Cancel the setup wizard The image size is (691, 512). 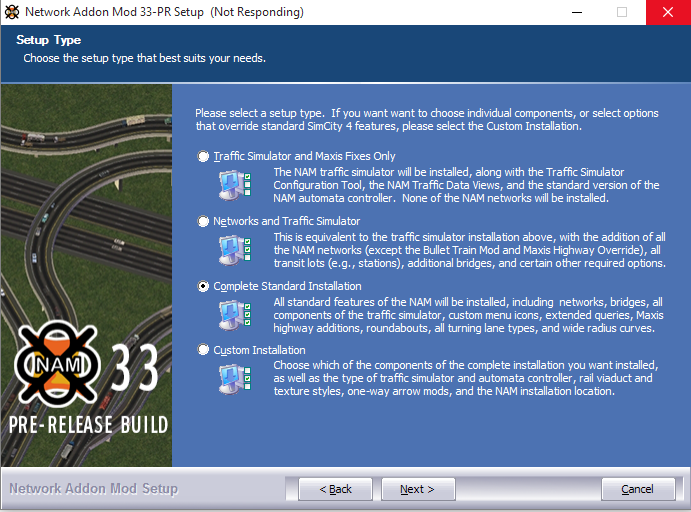point(638,489)
